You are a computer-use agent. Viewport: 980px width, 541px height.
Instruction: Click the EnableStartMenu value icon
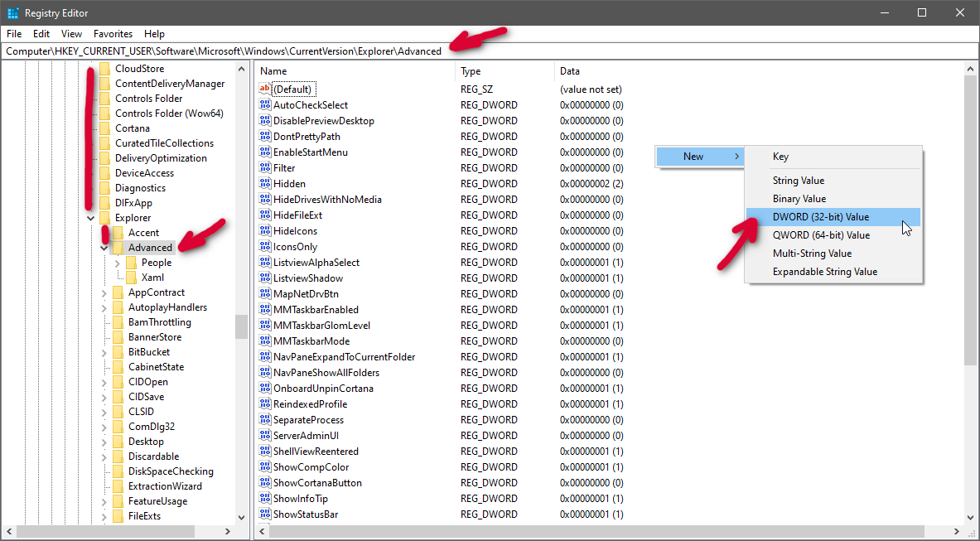(x=265, y=152)
